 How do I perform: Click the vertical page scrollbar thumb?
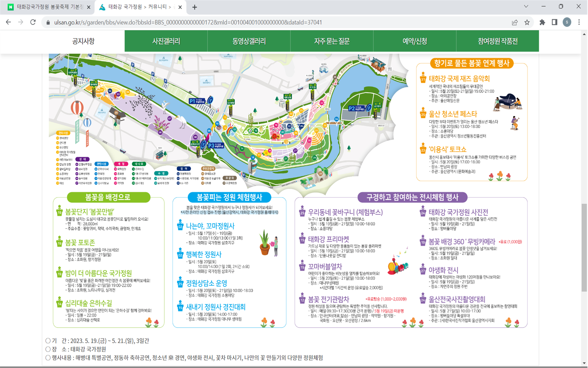584,247
